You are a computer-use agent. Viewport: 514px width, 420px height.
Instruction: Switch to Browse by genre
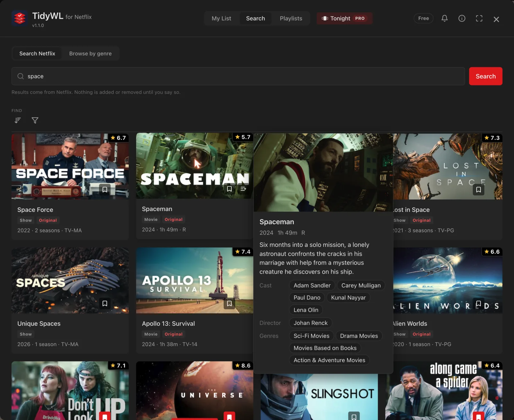[x=91, y=54]
